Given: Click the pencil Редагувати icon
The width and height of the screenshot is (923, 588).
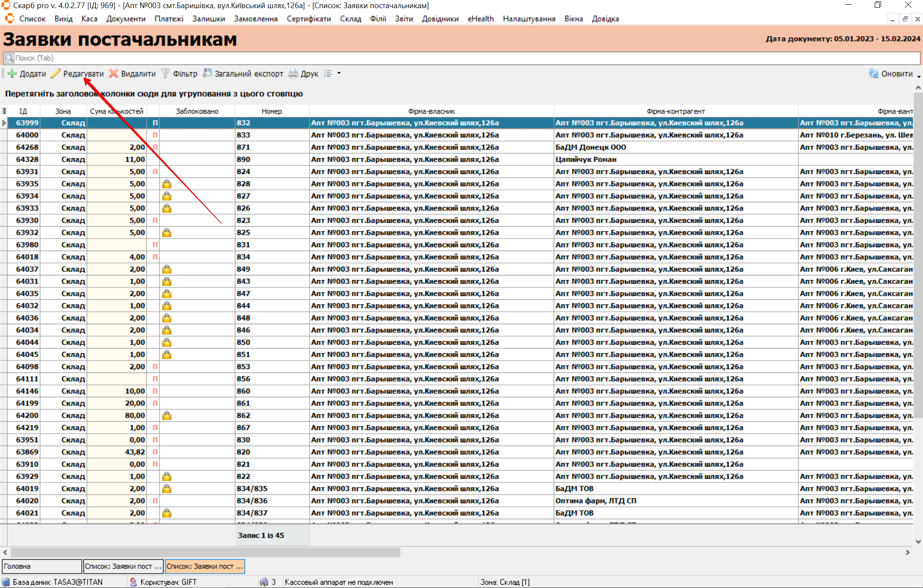Looking at the screenshot, I should [56, 74].
